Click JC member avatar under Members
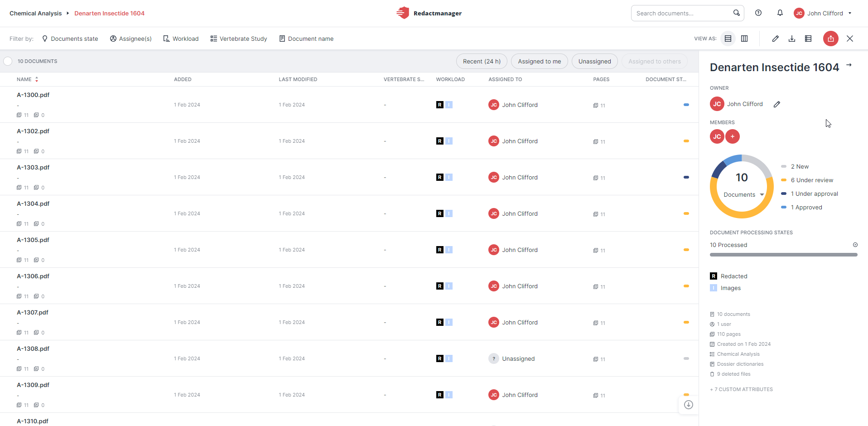868x426 pixels. (717, 136)
